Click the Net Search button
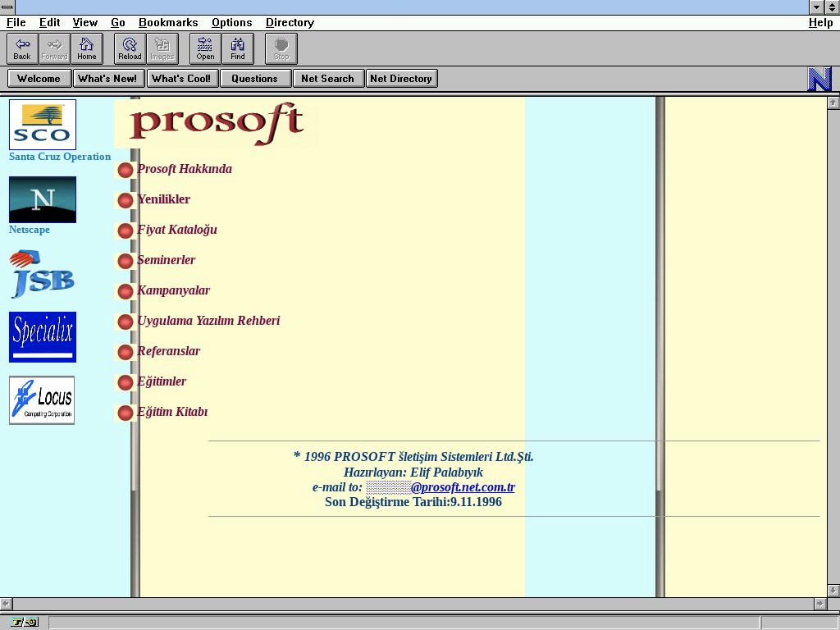Screen dimensions: 840x630 coord(327,79)
